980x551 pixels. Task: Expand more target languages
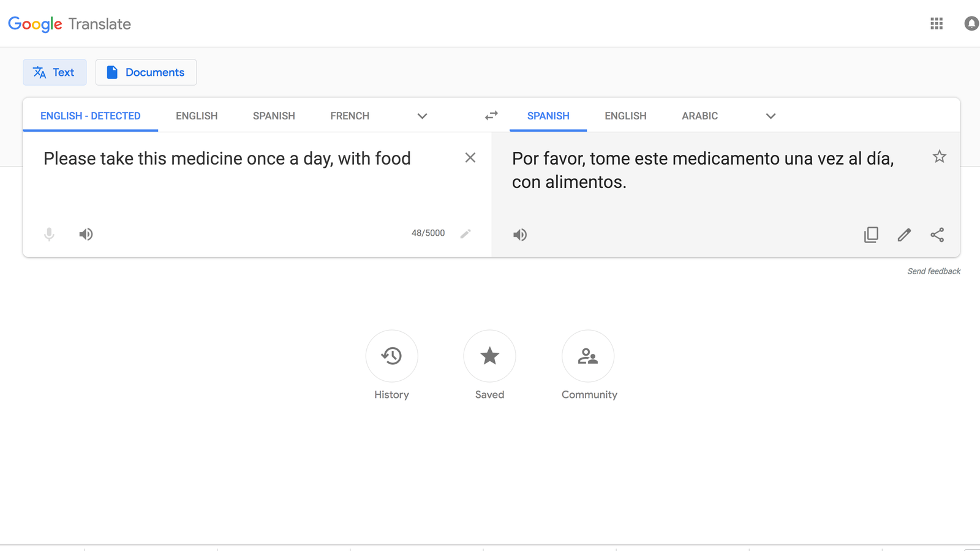(x=771, y=116)
